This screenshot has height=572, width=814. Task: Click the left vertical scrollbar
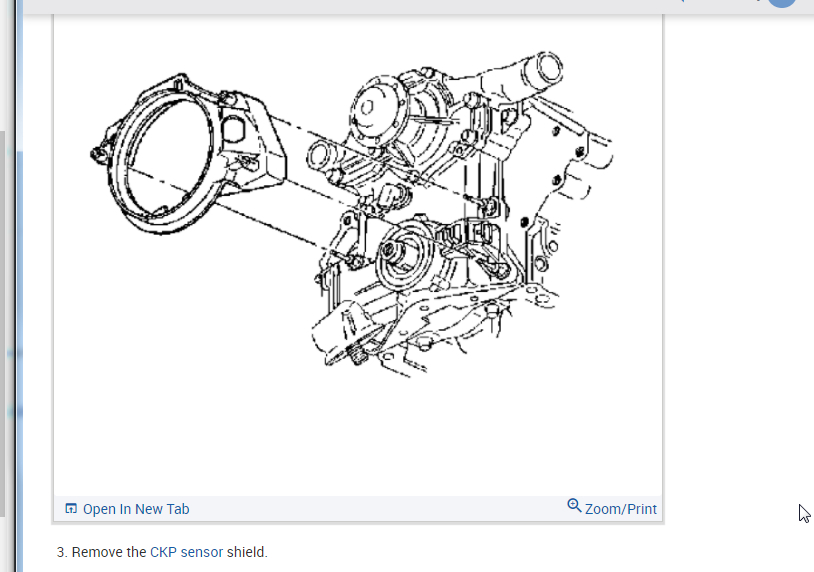click(3, 324)
